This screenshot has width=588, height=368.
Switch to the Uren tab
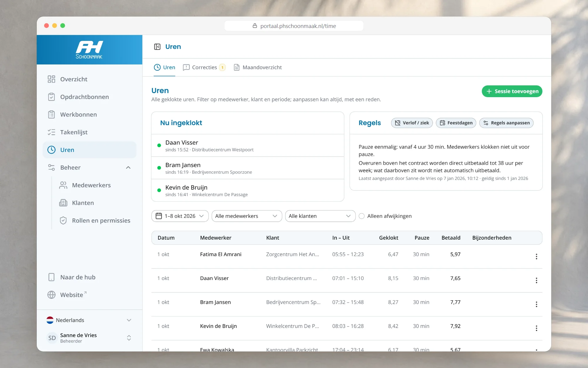(x=165, y=67)
